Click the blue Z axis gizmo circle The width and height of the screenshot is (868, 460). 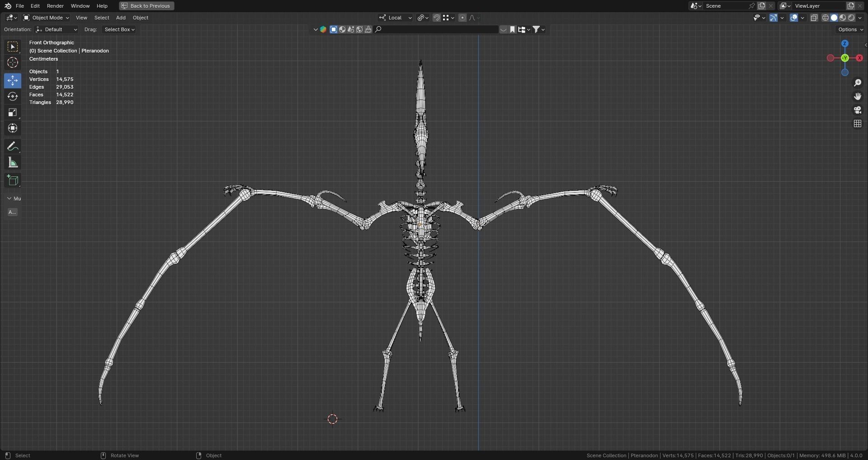point(845,43)
